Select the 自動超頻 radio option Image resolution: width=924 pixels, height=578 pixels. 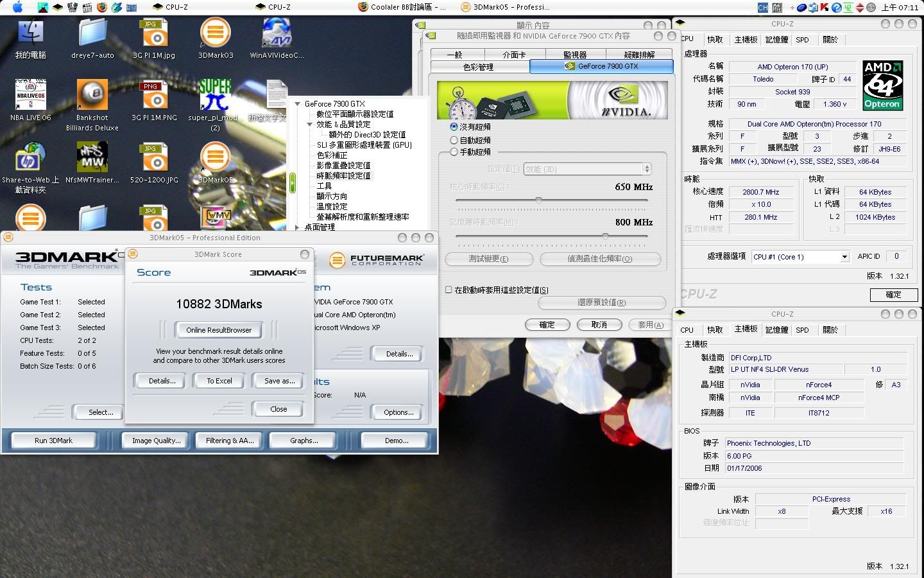(x=454, y=140)
